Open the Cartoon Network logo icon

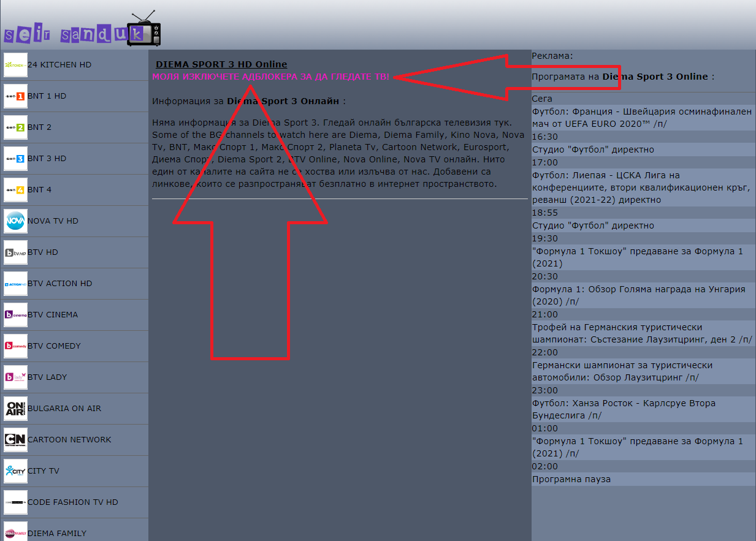[15, 440]
